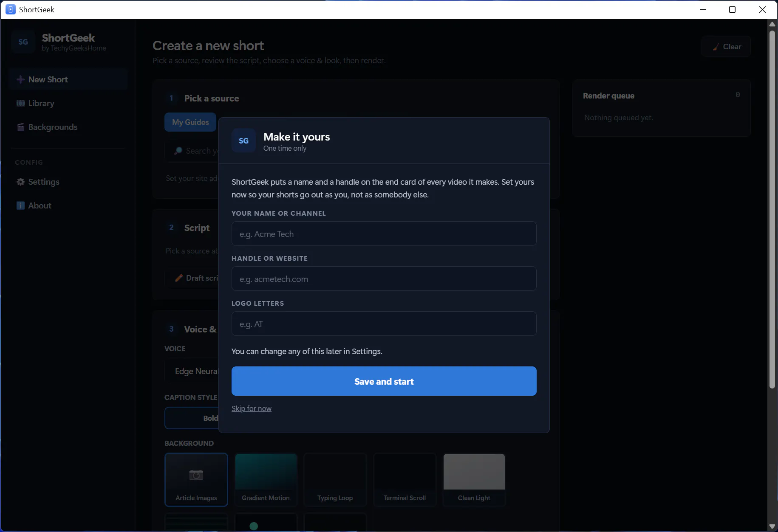Click the Script step heading
This screenshot has height=532, width=778.
pyautogui.click(x=197, y=228)
